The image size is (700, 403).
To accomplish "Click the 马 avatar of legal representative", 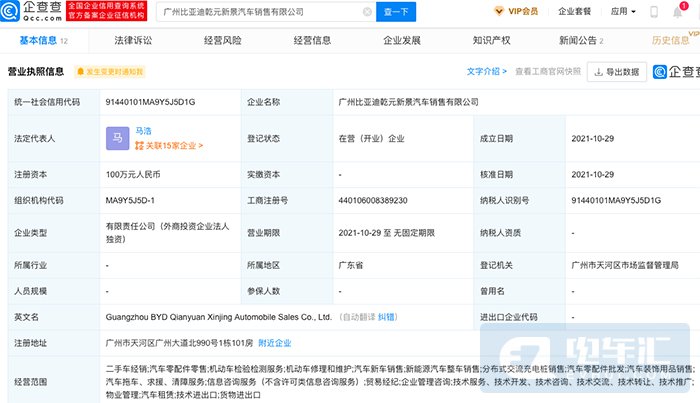I will pos(117,138).
